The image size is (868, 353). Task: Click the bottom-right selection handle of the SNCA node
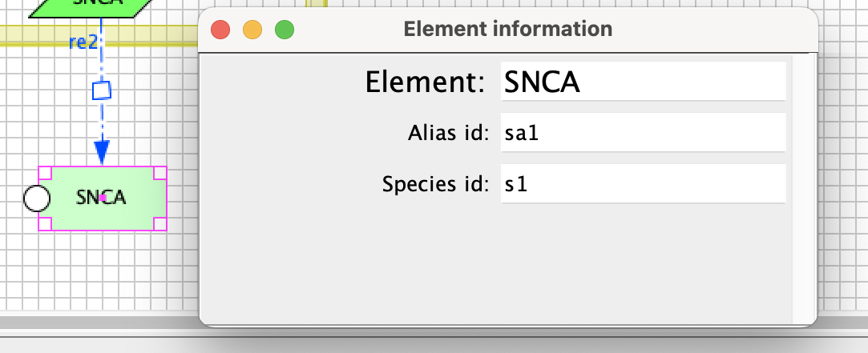coord(159,223)
